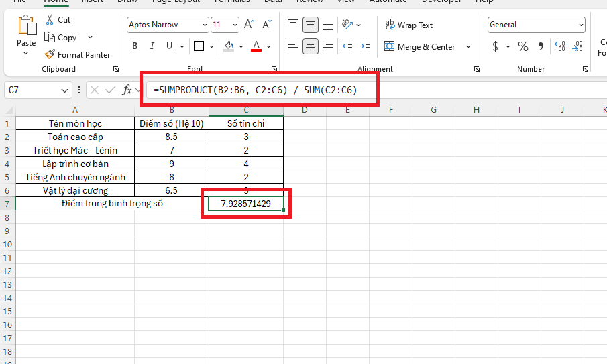The image size is (607, 364).
Task: Toggle Bold formatting
Action: 135,46
